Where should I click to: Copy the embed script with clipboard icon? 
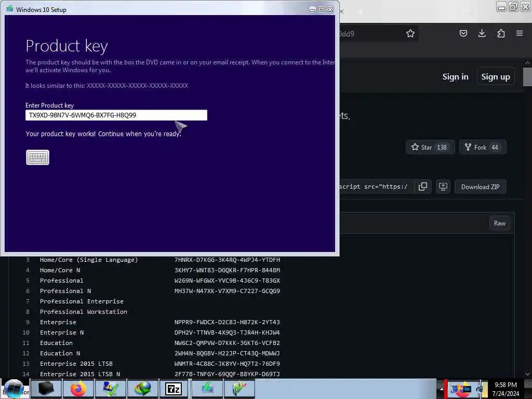[x=423, y=187]
